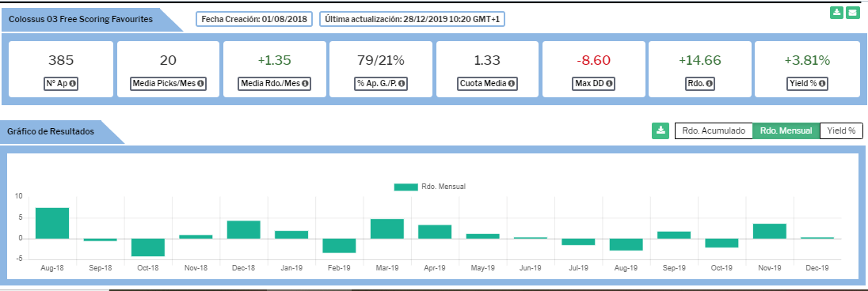This screenshot has height=291, width=868.
Task: Click info icon next to Rdo. label
Action: point(709,84)
